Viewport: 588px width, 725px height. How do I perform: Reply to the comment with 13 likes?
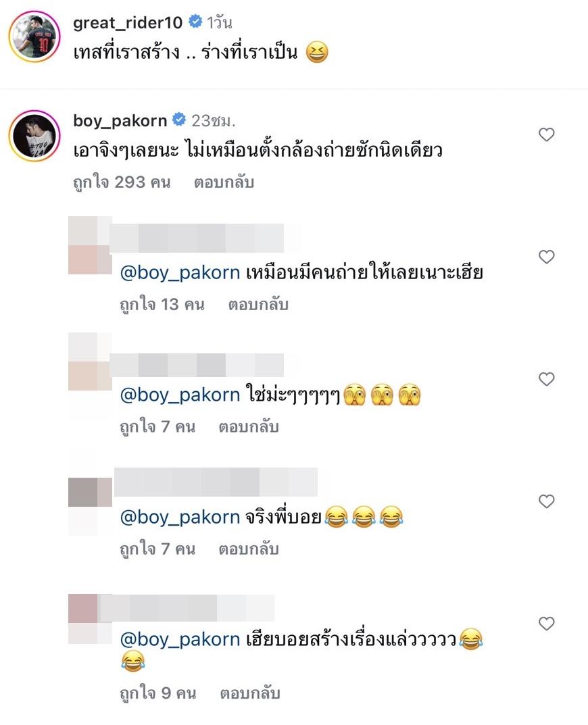pyautogui.click(x=258, y=304)
